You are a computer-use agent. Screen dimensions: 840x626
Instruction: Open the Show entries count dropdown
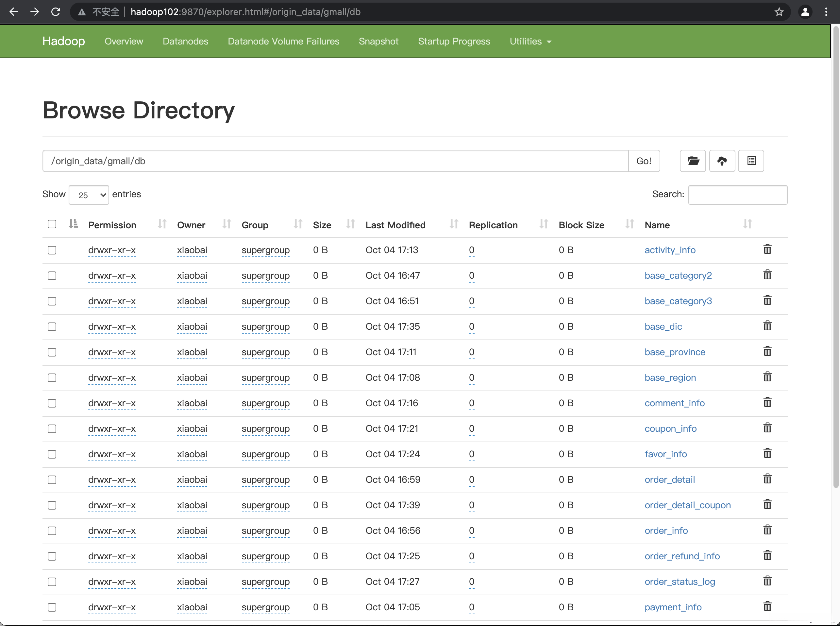89,195
